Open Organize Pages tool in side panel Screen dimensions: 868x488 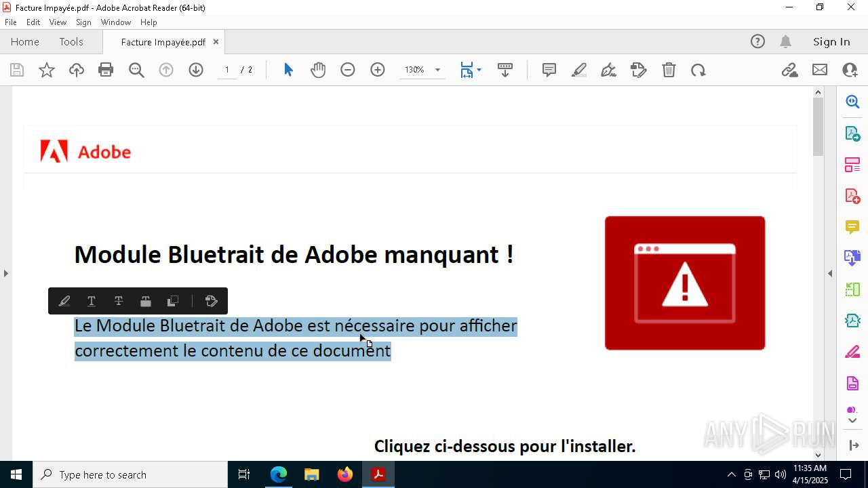[852, 165]
